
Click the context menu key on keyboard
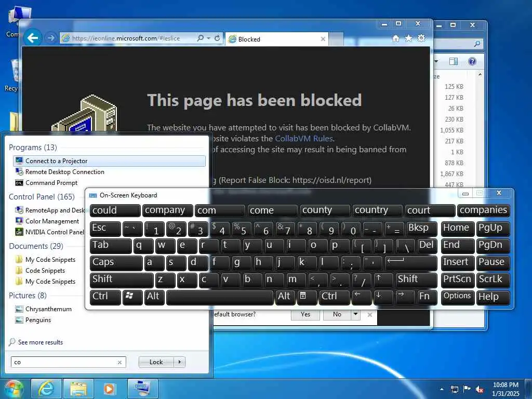307,297
